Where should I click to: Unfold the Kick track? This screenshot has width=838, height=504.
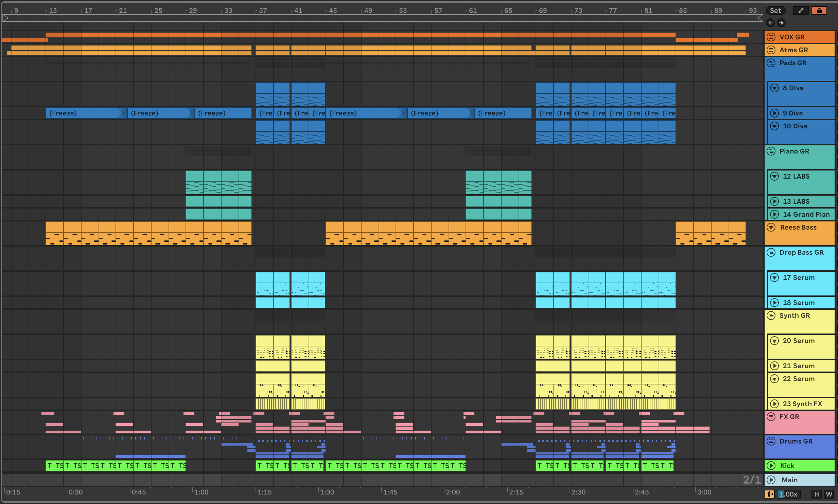pyautogui.click(x=771, y=466)
